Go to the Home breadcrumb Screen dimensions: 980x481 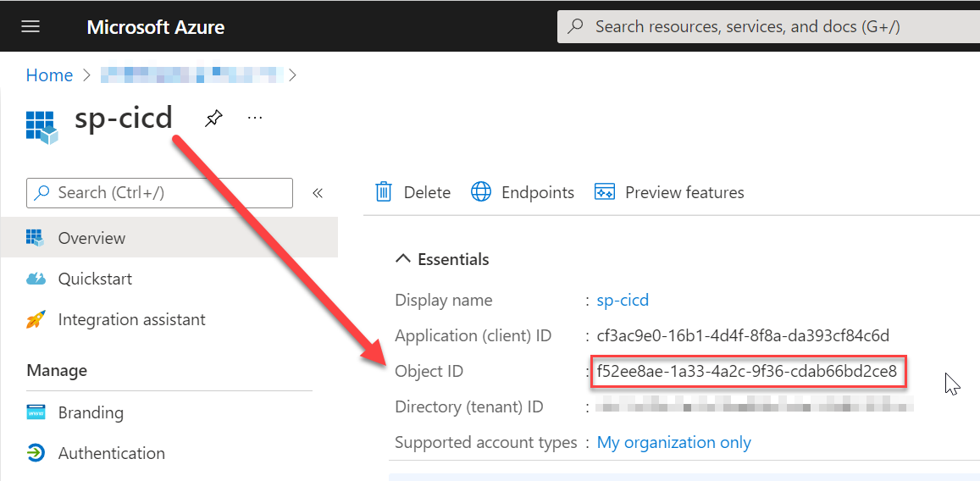[x=49, y=75]
